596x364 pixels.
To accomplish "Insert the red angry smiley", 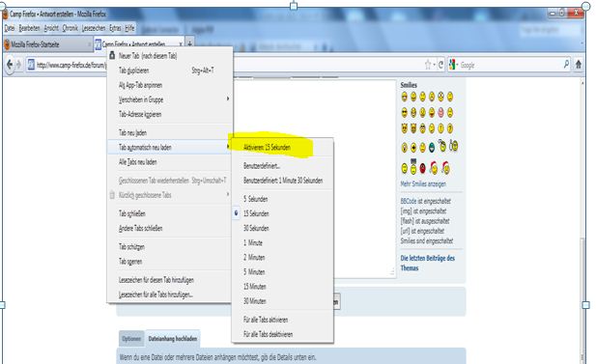I will (x=423, y=168).
